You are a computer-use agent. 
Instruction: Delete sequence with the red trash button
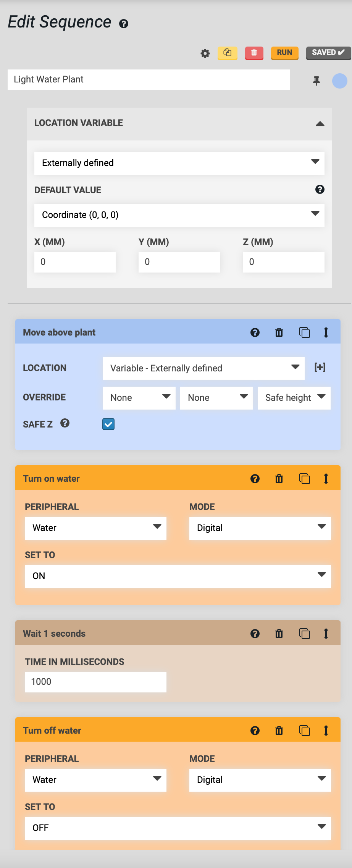tap(254, 53)
